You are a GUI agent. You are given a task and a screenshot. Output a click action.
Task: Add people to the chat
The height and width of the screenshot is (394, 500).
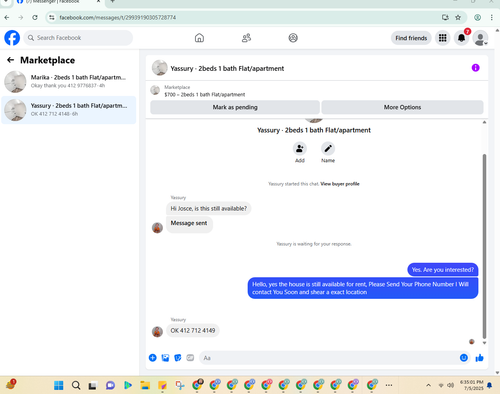click(x=300, y=148)
